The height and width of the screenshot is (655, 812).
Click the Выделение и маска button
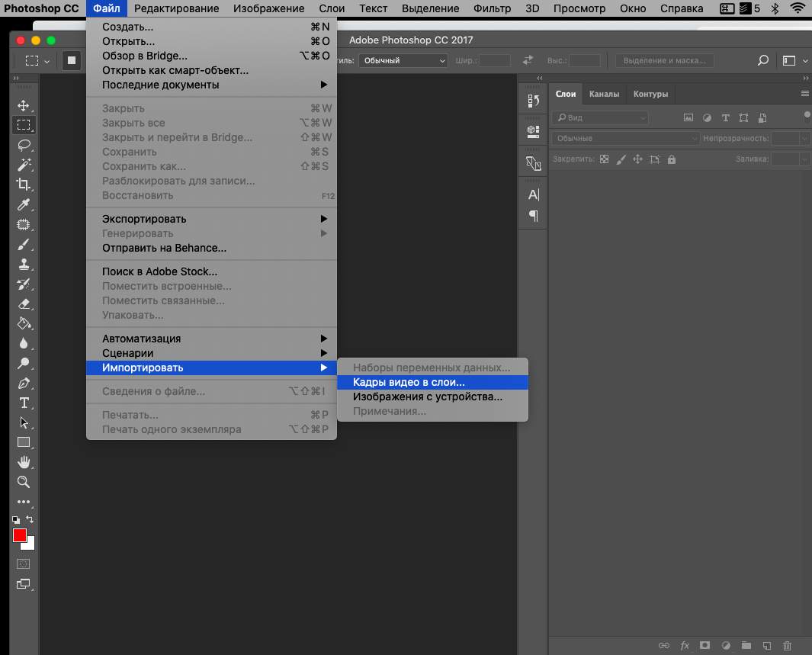tap(664, 60)
